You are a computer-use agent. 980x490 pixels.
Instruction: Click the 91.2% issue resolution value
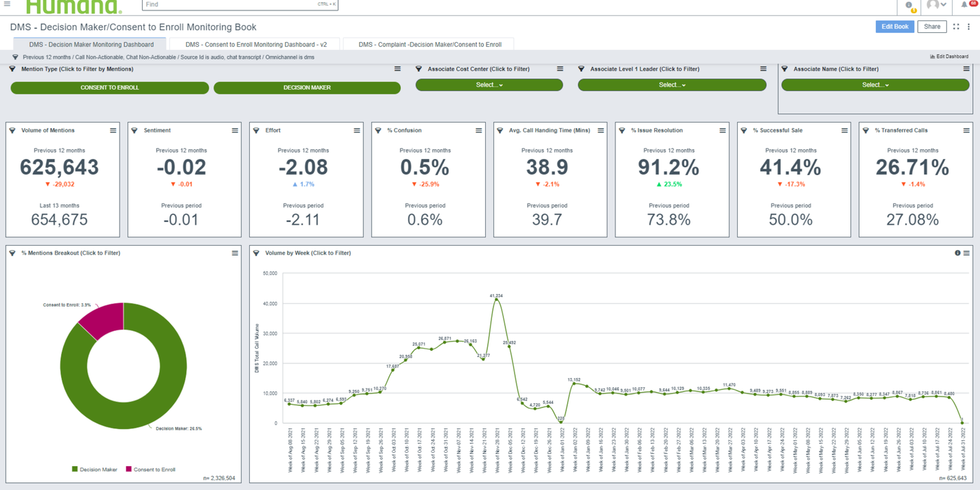pos(668,167)
